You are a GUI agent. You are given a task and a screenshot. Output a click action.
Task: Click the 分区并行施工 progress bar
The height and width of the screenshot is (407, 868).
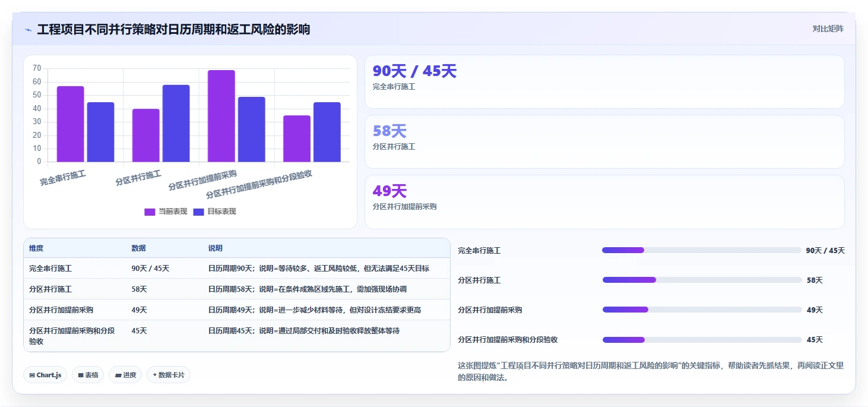[x=702, y=280]
